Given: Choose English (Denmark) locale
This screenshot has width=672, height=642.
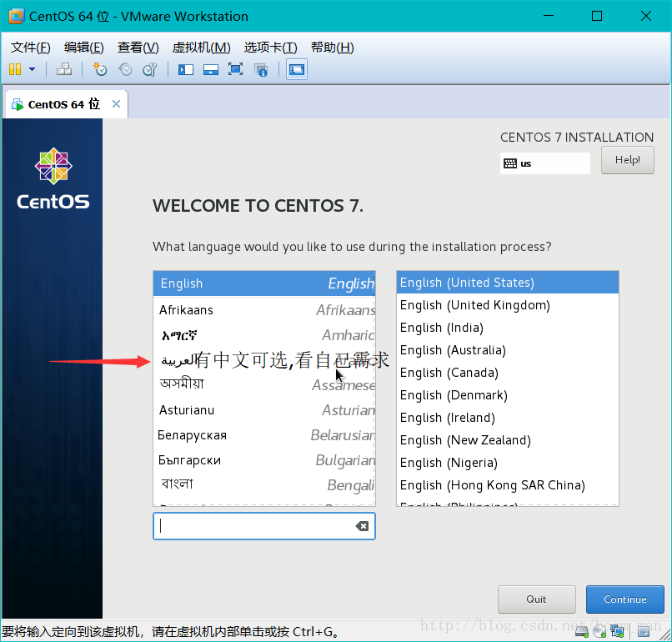Looking at the screenshot, I should coord(508,395).
